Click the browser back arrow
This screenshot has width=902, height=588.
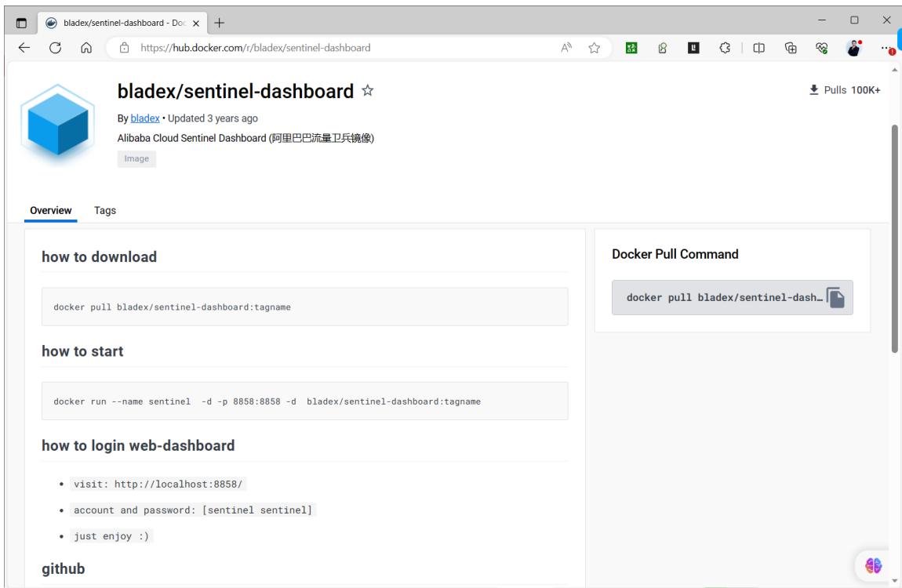[x=24, y=48]
